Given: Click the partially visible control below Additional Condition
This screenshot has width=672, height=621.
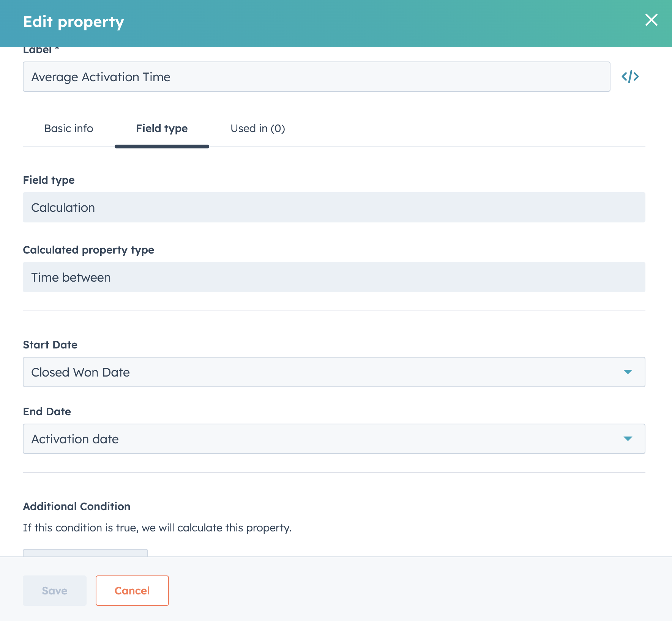Looking at the screenshot, I should (x=85, y=555).
